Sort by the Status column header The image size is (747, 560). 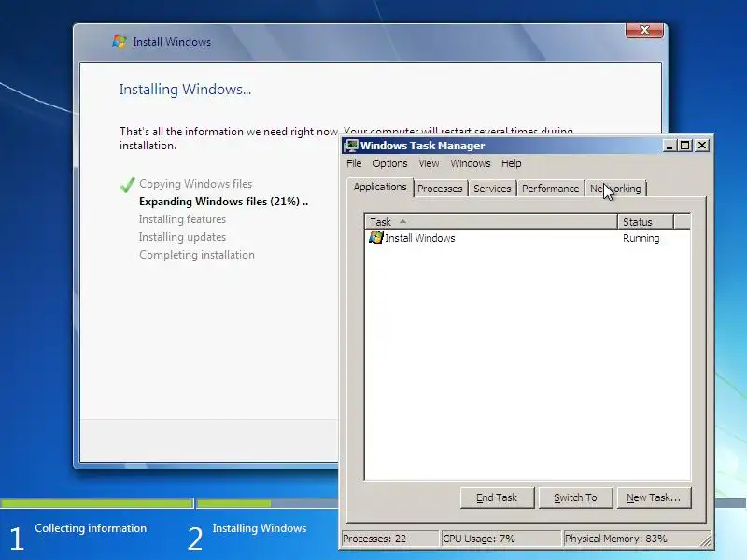tap(645, 222)
